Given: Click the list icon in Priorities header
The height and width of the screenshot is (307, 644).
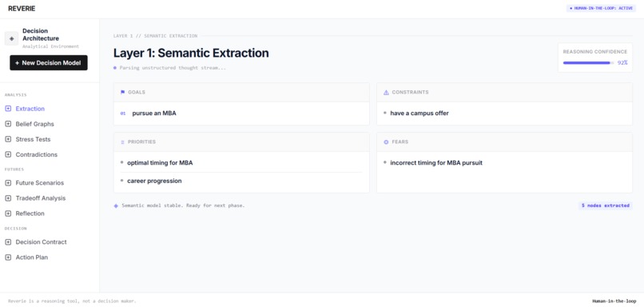Looking at the screenshot, I should point(122,142).
